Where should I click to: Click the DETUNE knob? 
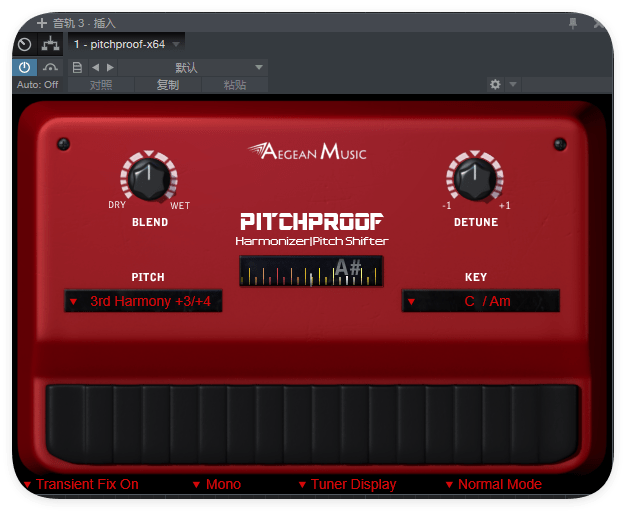click(475, 178)
